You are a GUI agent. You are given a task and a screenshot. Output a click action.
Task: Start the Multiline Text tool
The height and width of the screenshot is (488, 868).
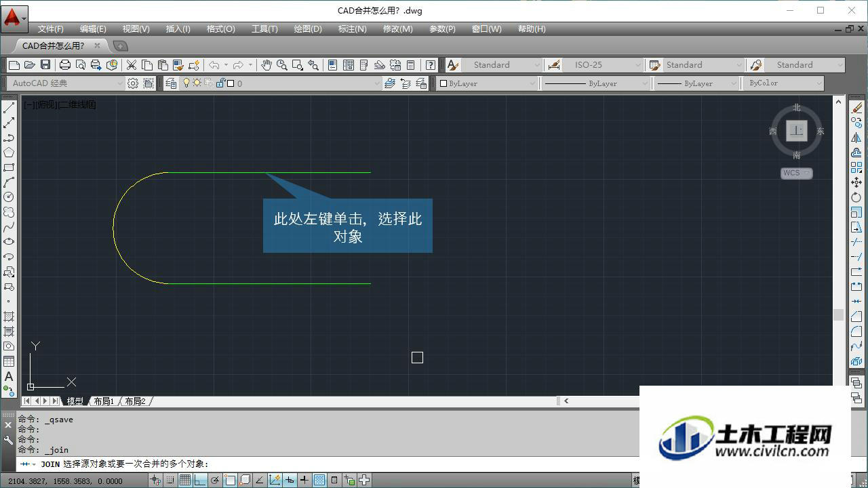[x=9, y=376]
